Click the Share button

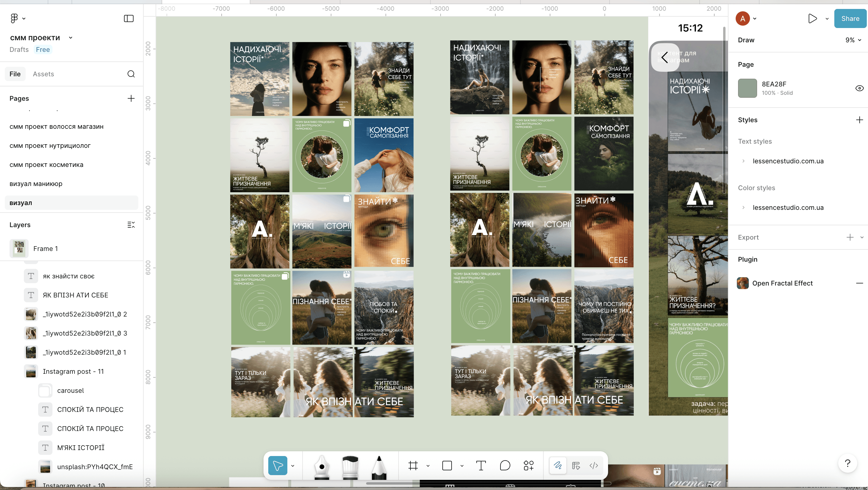(x=850, y=18)
